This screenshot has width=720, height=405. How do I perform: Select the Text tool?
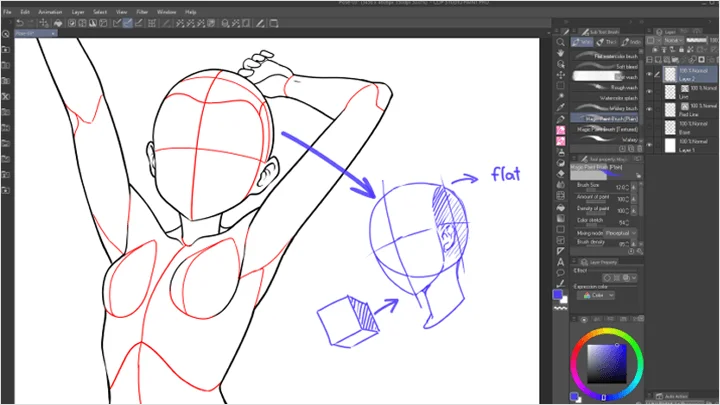[x=561, y=262]
